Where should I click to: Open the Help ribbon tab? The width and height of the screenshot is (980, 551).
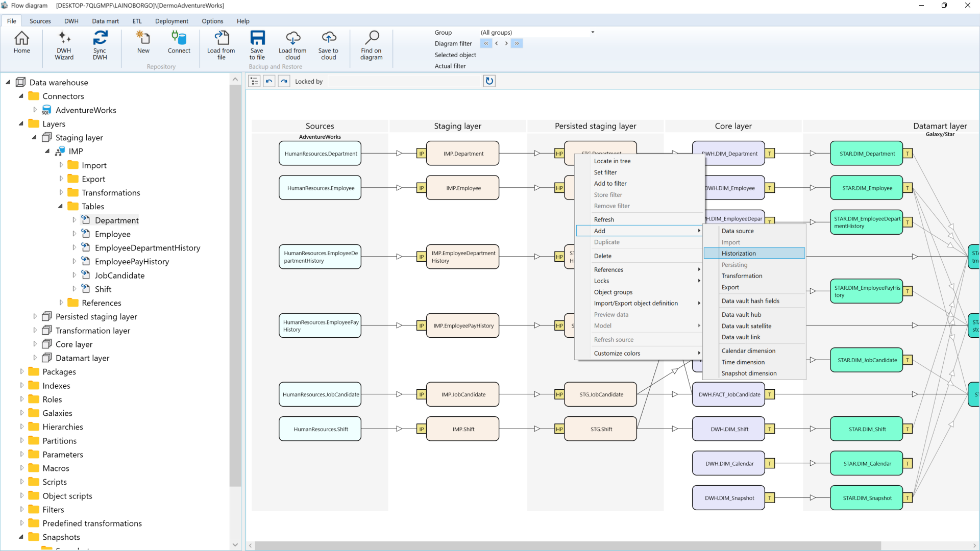point(243,21)
